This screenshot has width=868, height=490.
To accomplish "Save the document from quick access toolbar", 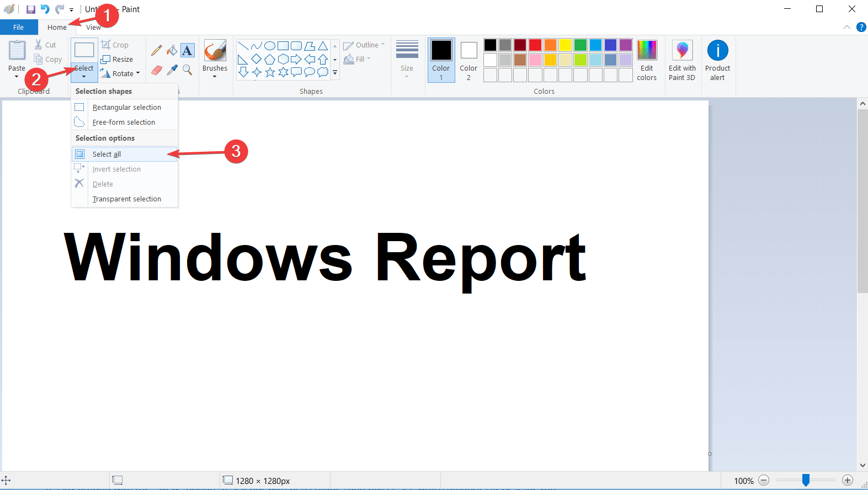I will [x=31, y=9].
